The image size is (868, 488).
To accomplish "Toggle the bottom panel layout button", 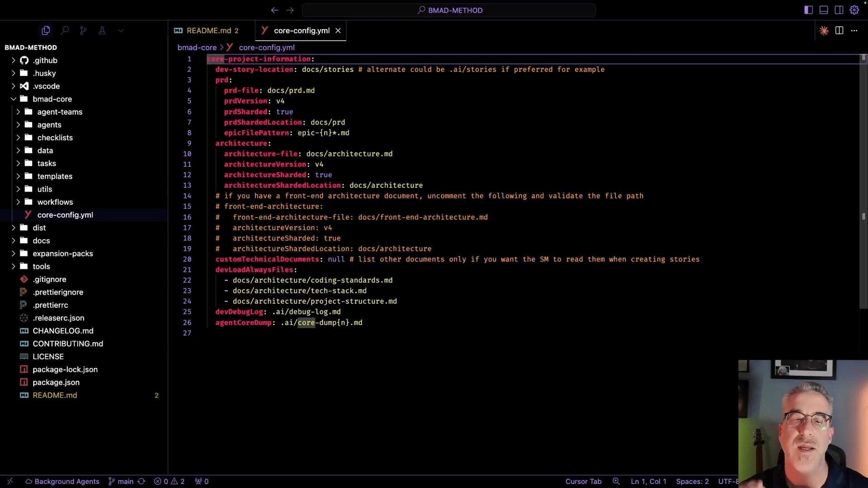I will [824, 10].
